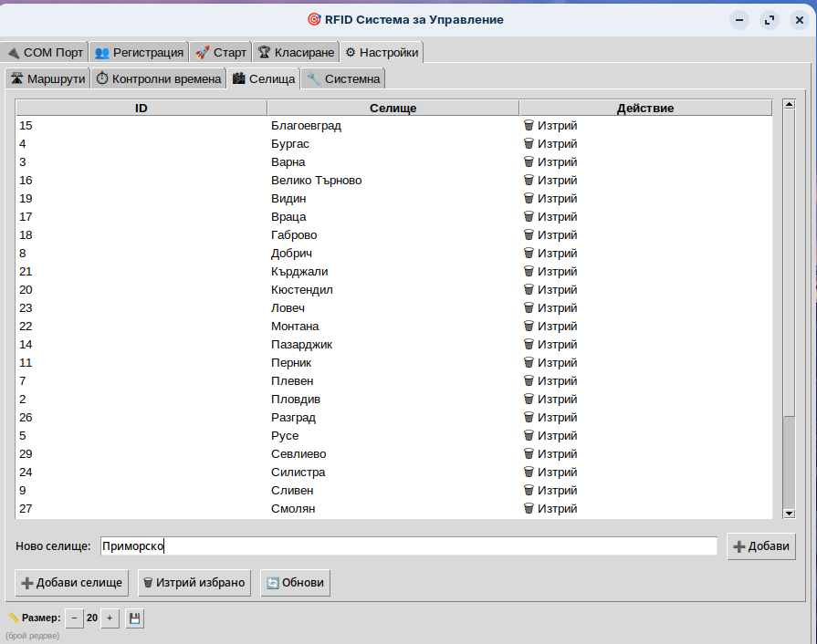Increase row size with the plus button
The height and width of the screenshot is (644, 817).
[x=110, y=618]
